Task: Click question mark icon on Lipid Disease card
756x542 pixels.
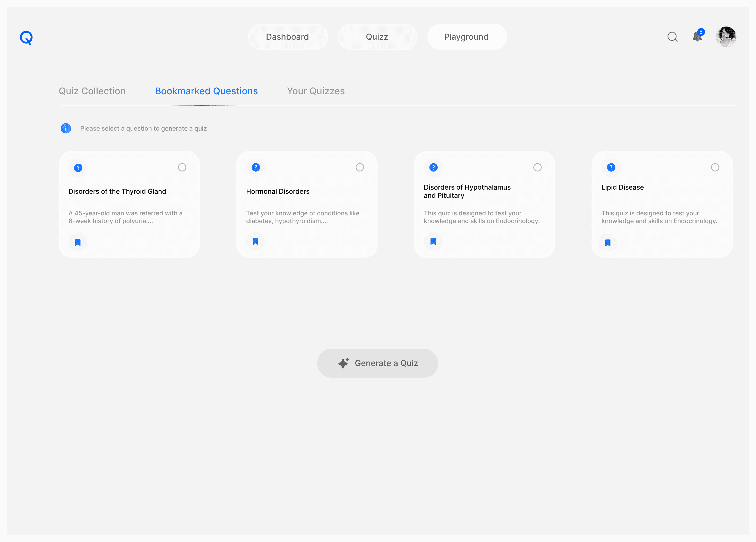Action: point(611,167)
